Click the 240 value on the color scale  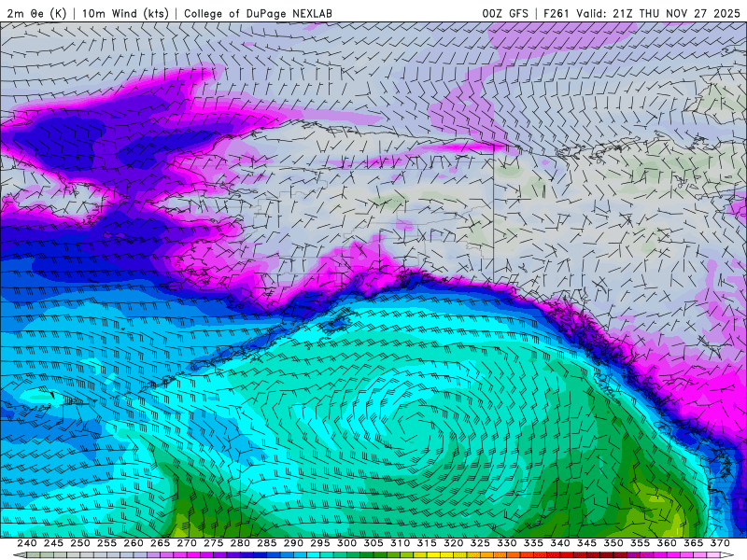point(27,543)
